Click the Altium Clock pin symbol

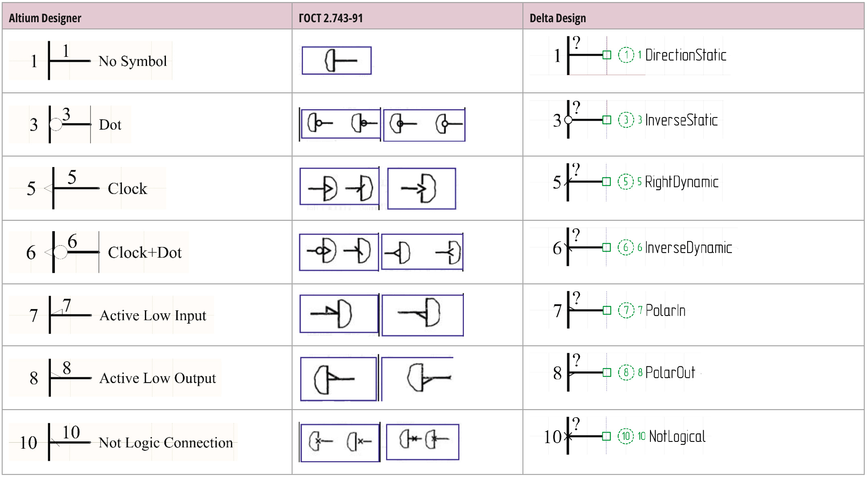[72, 188]
